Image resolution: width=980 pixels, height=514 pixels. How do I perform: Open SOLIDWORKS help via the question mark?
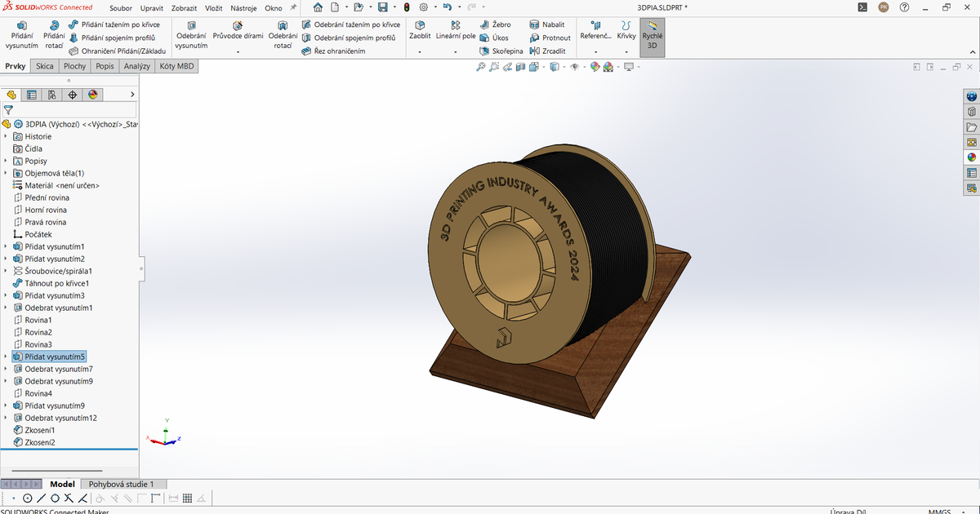tap(903, 7)
